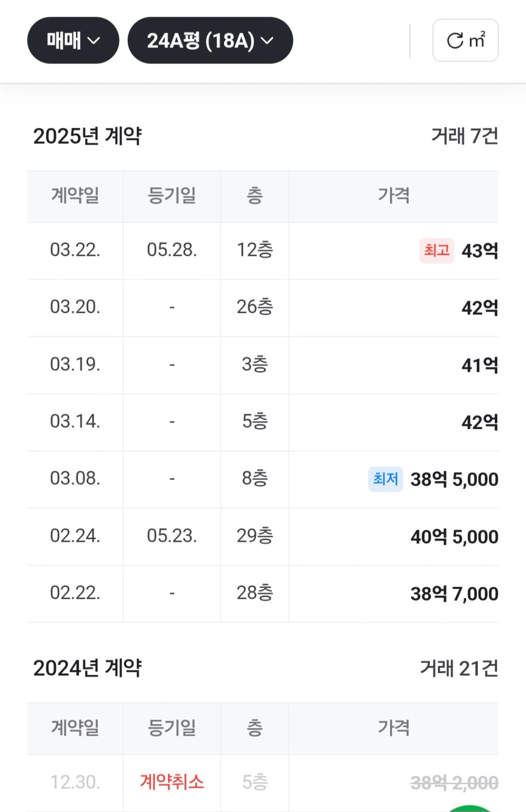Toggle area unit to m²
Viewport: 526px width, 812px height.
(x=466, y=40)
